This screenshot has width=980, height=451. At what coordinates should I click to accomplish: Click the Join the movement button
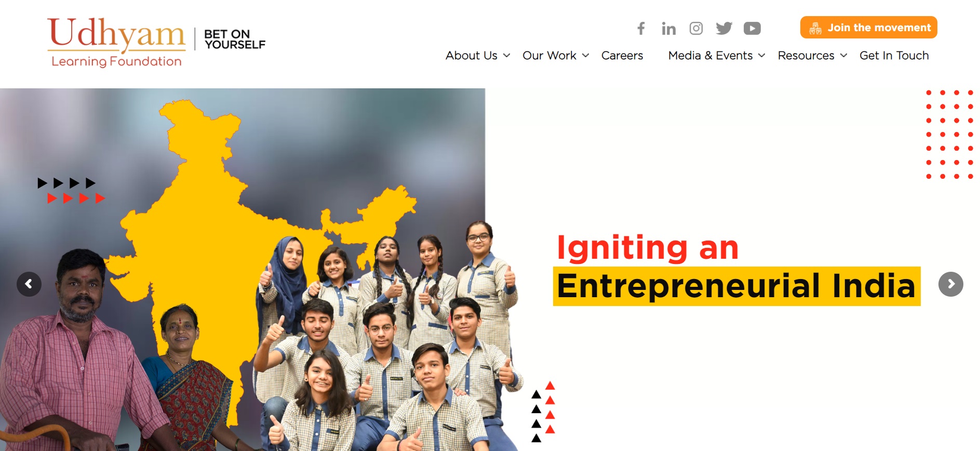(x=869, y=28)
